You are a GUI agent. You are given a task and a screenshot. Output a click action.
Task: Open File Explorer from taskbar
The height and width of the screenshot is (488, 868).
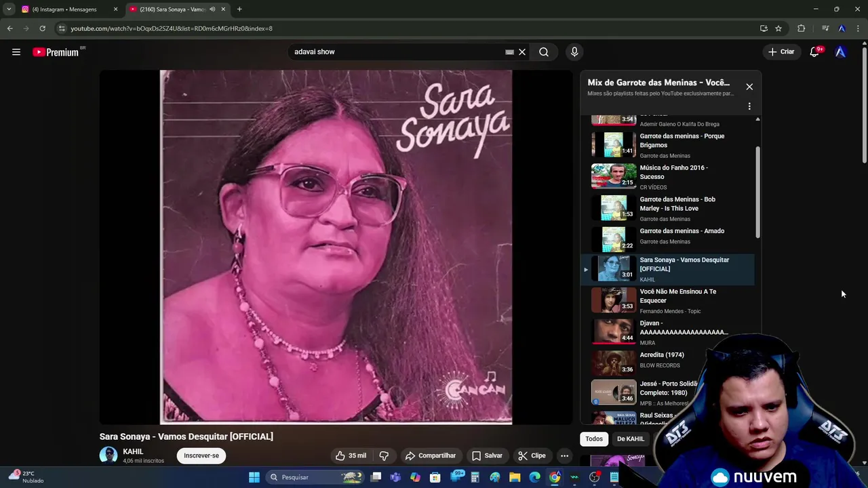515,477
